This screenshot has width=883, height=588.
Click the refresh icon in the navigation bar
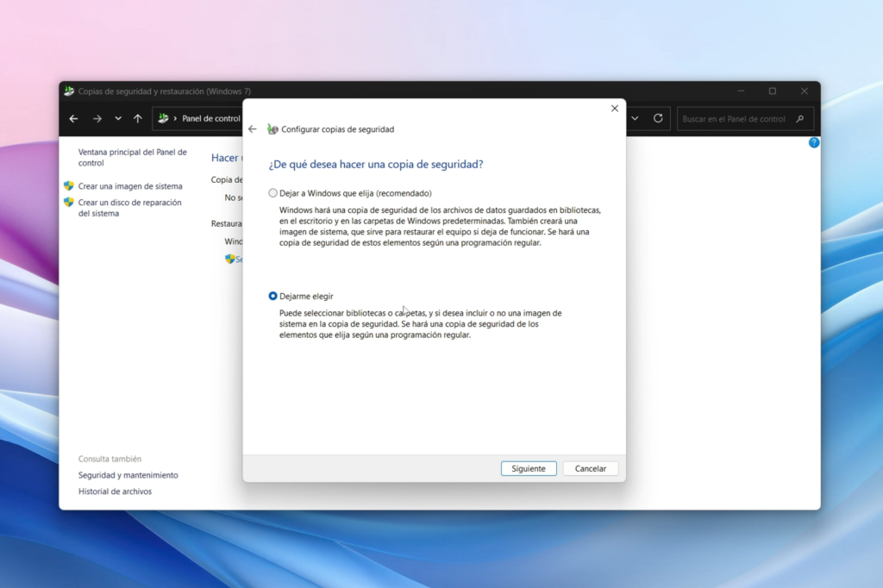[657, 118]
